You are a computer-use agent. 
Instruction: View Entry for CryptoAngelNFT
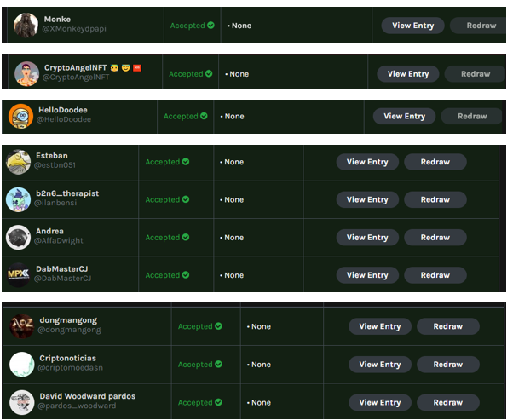tap(408, 73)
